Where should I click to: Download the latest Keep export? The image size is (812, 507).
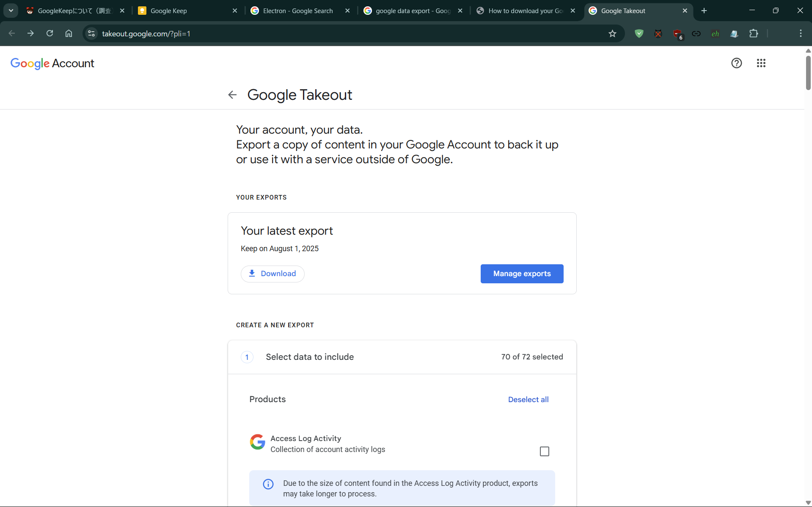point(273,274)
